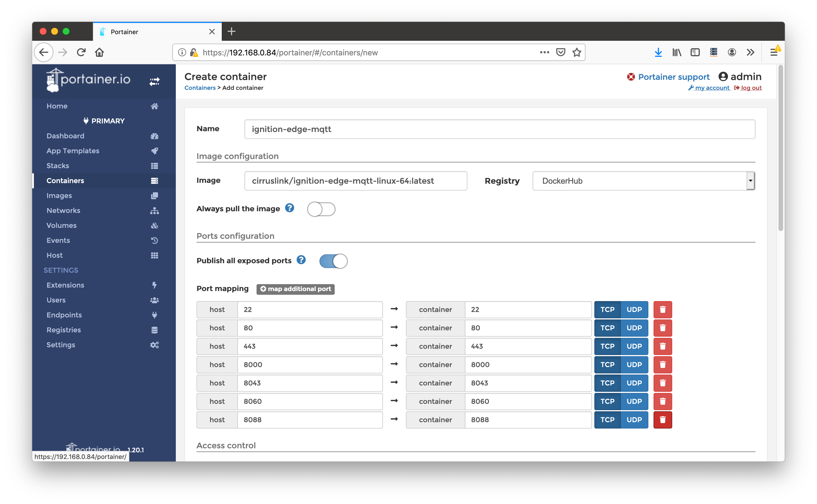
Task: Click the endpoint switch arrows icon in sidebar header
Action: [154, 81]
